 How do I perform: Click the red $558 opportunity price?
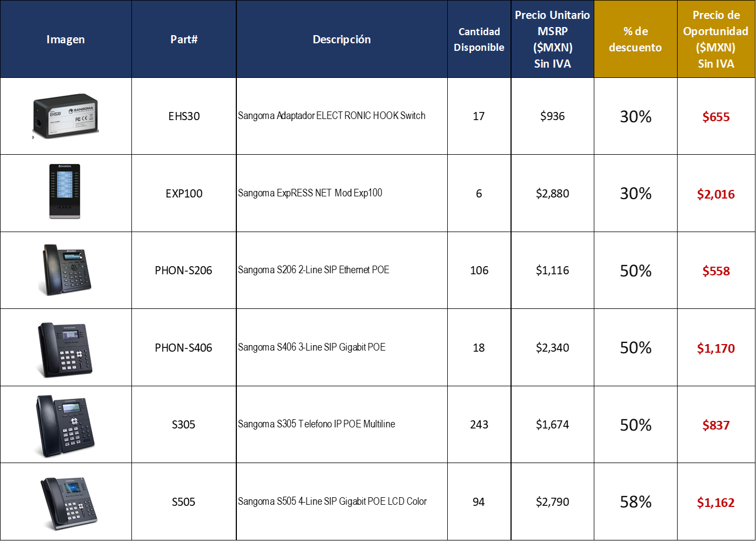point(716,271)
